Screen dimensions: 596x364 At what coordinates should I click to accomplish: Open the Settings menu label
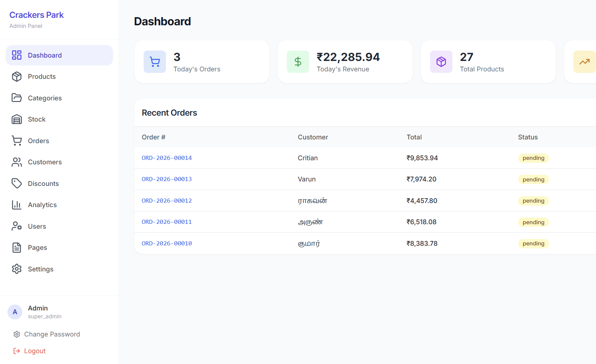[x=41, y=269]
